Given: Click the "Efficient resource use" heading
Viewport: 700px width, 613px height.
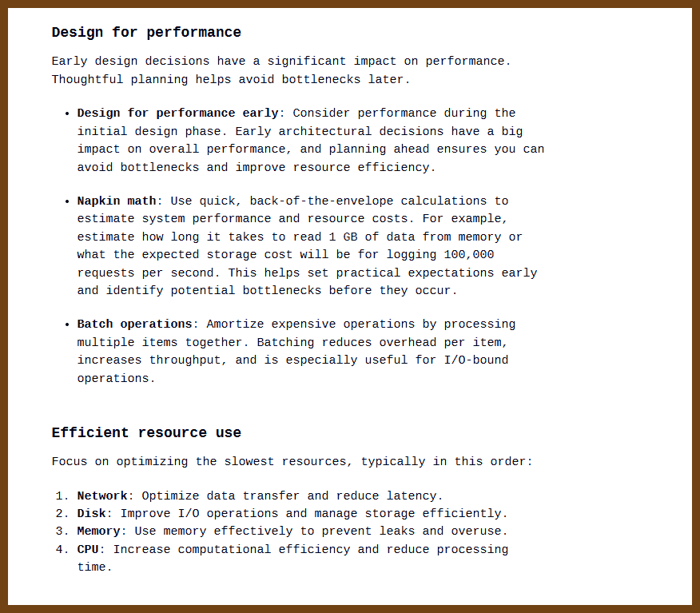Looking at the screenshot, I should click(x=146, y=433).
